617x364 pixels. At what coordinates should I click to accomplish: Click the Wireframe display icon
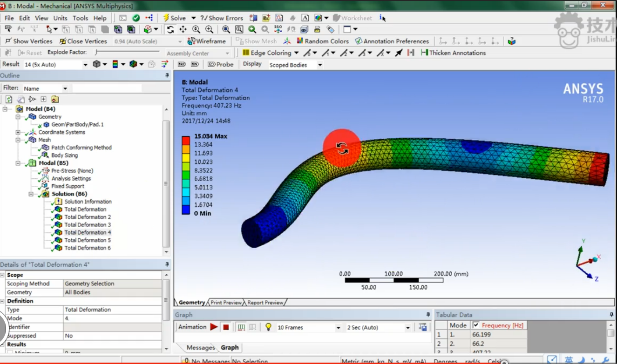click(x=206, y=41)
